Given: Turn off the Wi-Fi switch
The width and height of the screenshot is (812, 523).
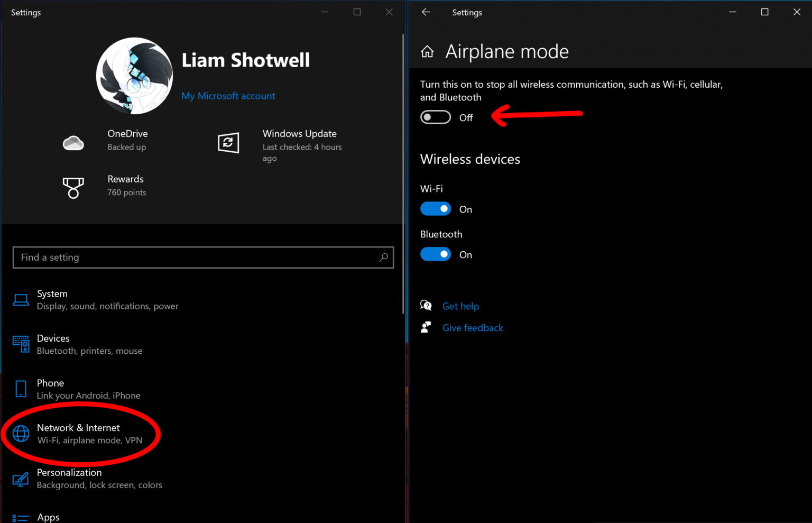Looking at the screenshot, I should click(435, 208).
